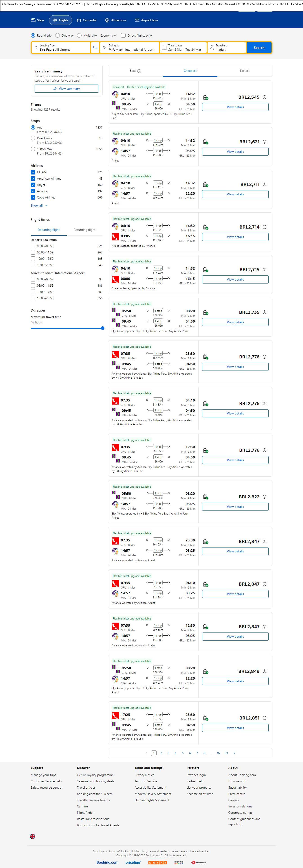The height and width of the screenshot is (868, 303).
Task: Click the Travel dates field
Action: pos(183,48)
